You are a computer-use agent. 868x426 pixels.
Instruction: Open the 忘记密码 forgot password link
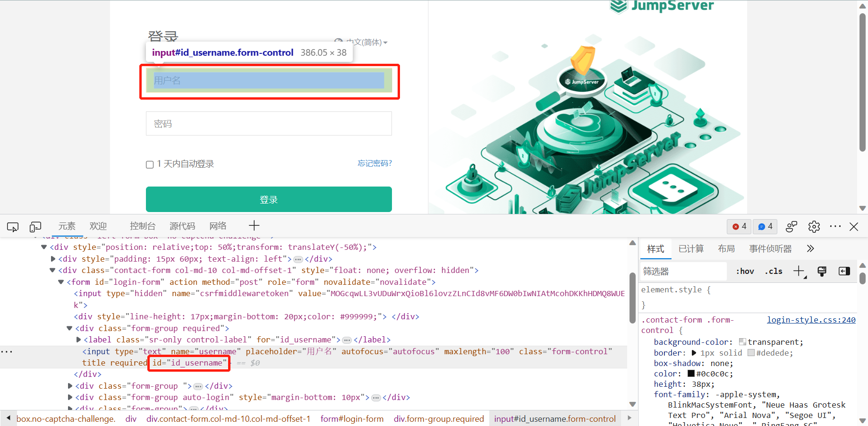374,163
